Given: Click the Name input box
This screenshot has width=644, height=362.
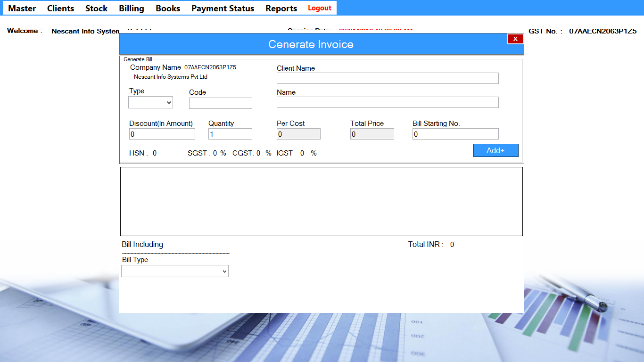Looking at the screenshot, I should (x=387, y=102).
